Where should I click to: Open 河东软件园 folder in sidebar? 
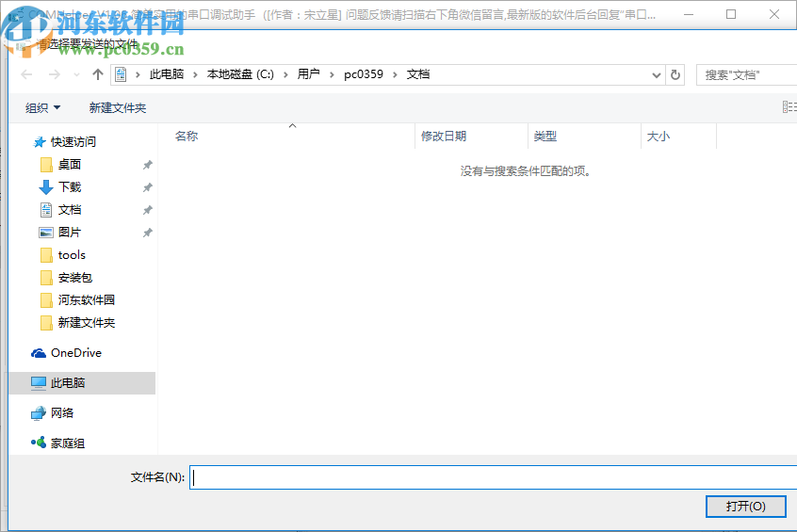(x=87, y=299)
